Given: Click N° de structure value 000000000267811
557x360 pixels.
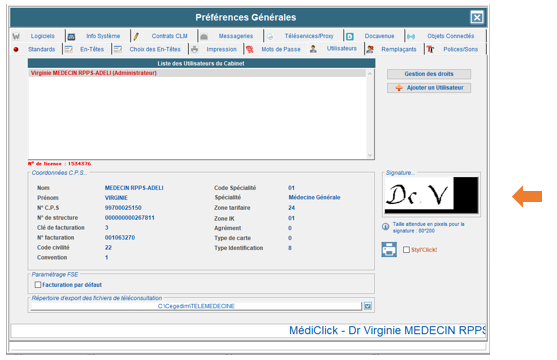Looking at the screenshot, I should coord(130,217).
